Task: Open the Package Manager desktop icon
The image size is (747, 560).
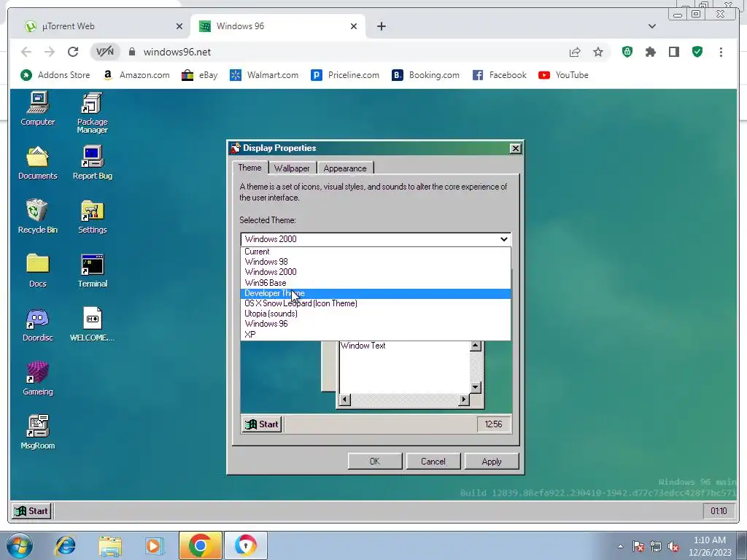Action: point(93,113)
